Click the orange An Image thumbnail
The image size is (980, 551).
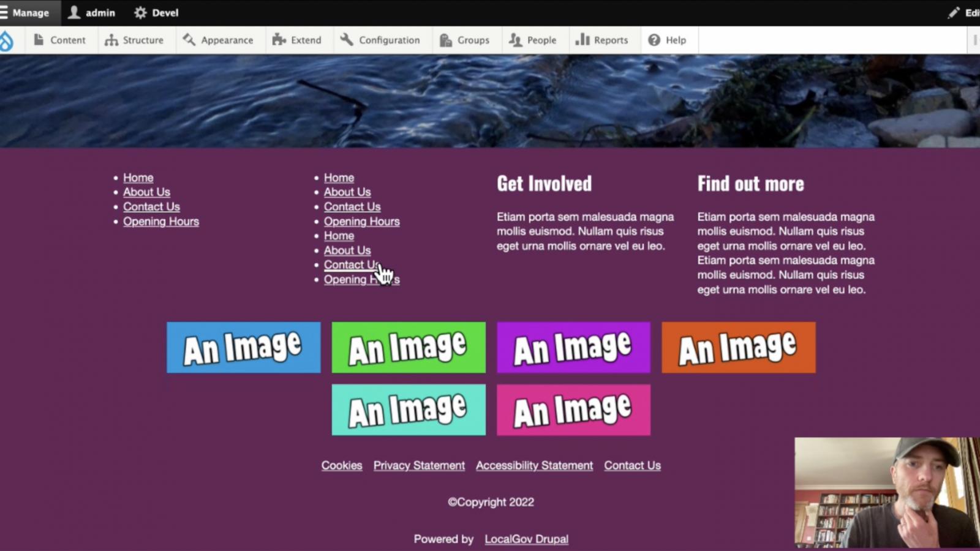pyautogui.click(x=738, y=347)
